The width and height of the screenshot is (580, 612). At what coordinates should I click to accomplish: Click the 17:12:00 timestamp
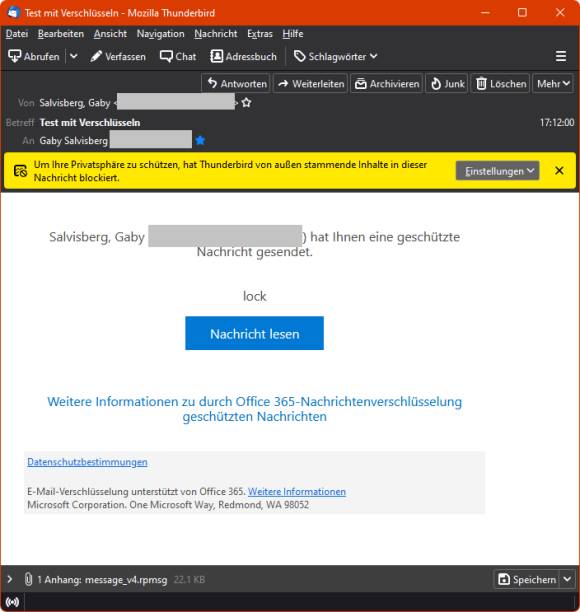[x=557, y=123]
